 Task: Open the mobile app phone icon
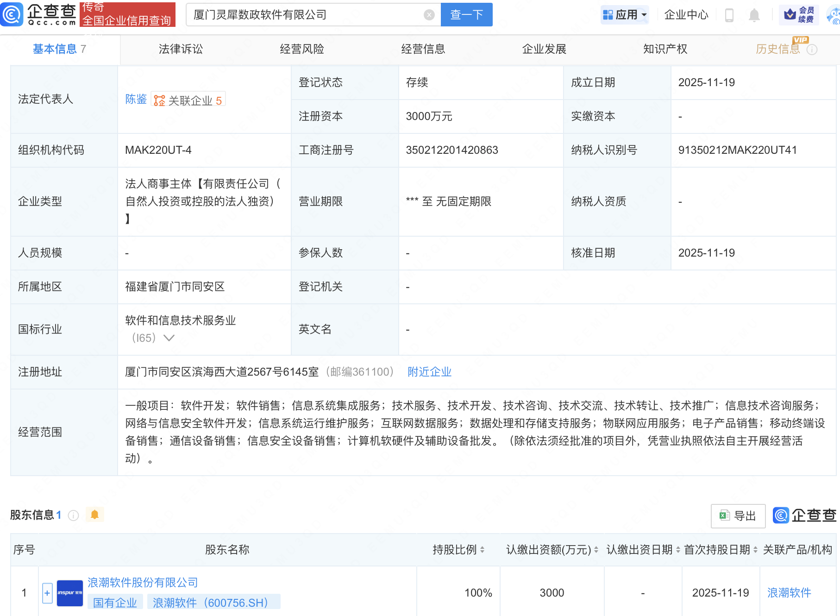[729, 15]
